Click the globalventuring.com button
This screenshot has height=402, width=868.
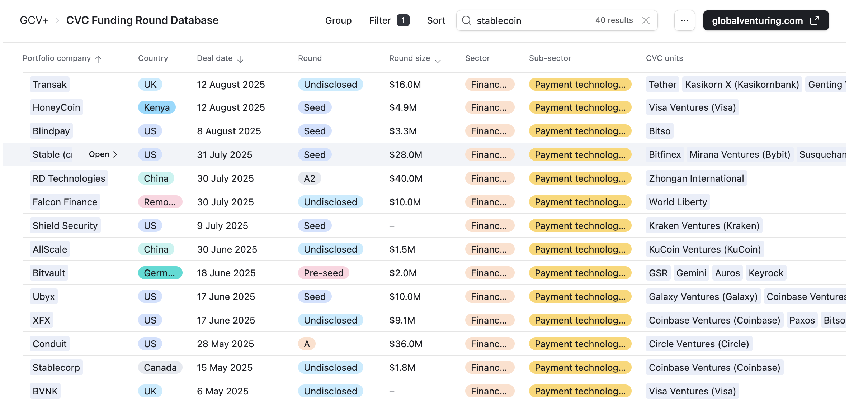758,20
